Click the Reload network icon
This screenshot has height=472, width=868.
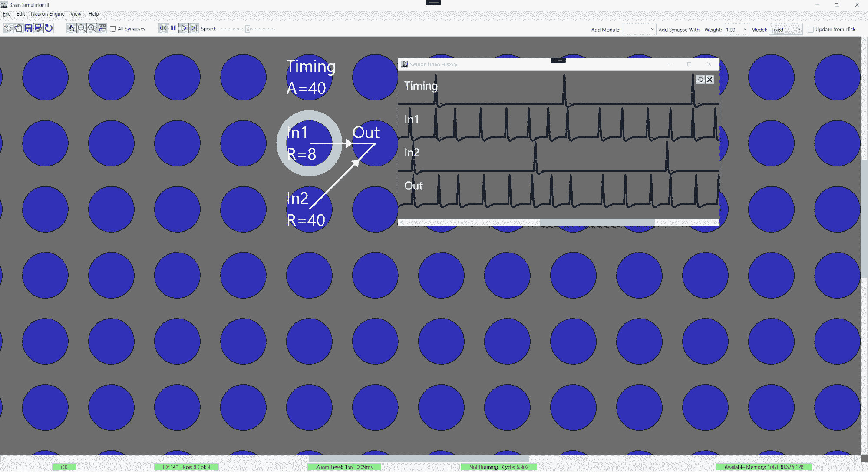[x=49, y=29]
